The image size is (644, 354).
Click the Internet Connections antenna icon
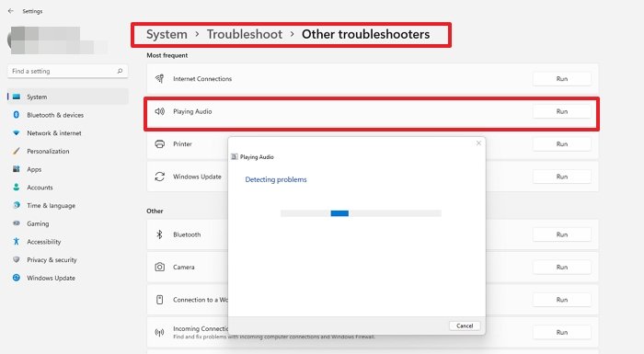point(159,78)
